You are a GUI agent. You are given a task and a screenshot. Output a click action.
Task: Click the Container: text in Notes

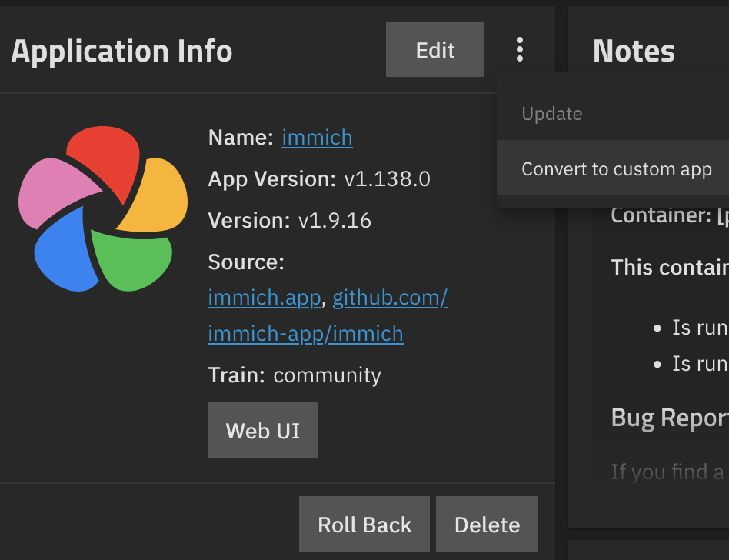(x=670, y=215)
